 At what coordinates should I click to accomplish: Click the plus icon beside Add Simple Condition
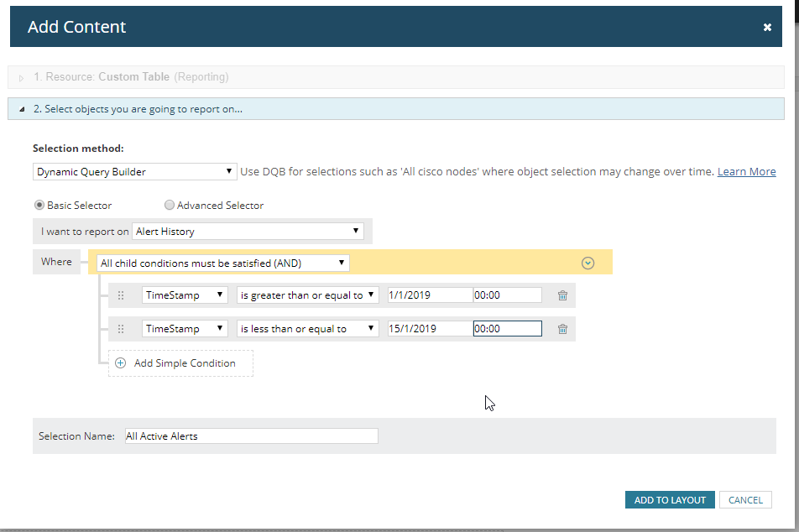(x=120, y=362)
